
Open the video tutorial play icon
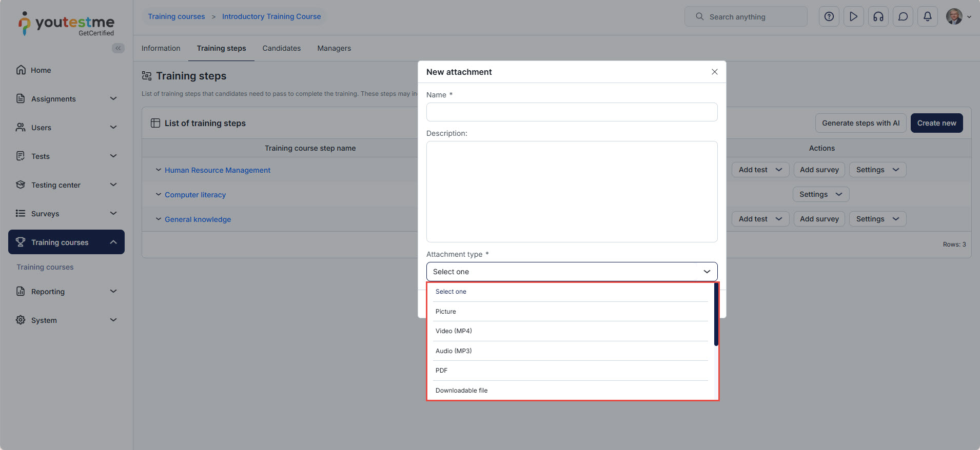(853, 17)
